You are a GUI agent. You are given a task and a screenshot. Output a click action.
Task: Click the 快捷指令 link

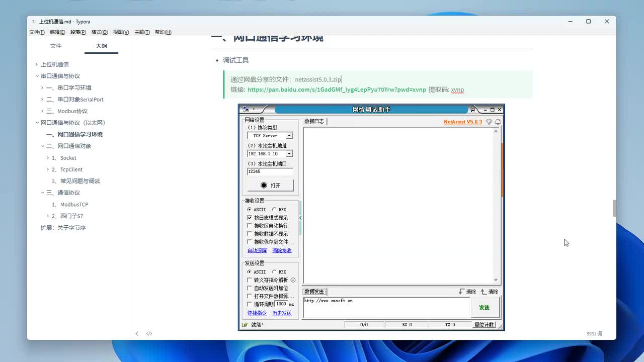tap(257, 313)
